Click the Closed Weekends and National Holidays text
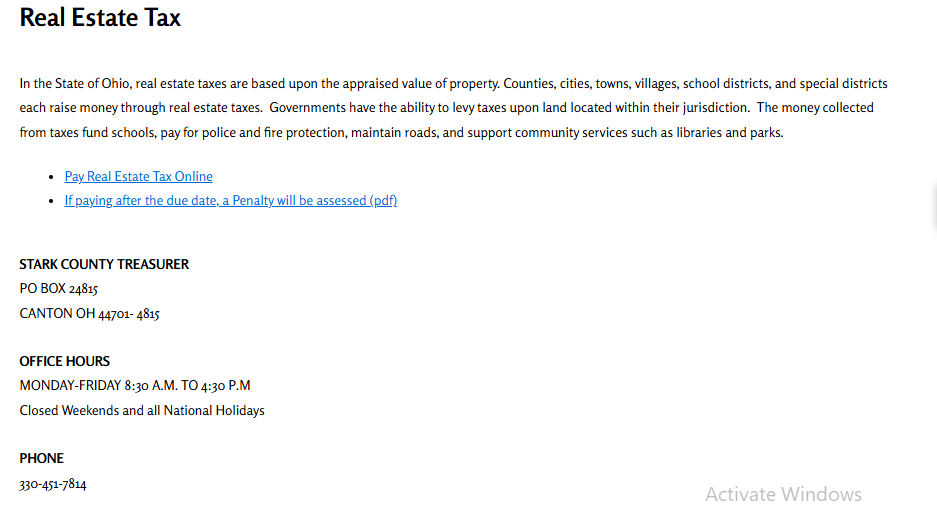The image size is (937, 509). pyautogui.click(x=142, y=411)
